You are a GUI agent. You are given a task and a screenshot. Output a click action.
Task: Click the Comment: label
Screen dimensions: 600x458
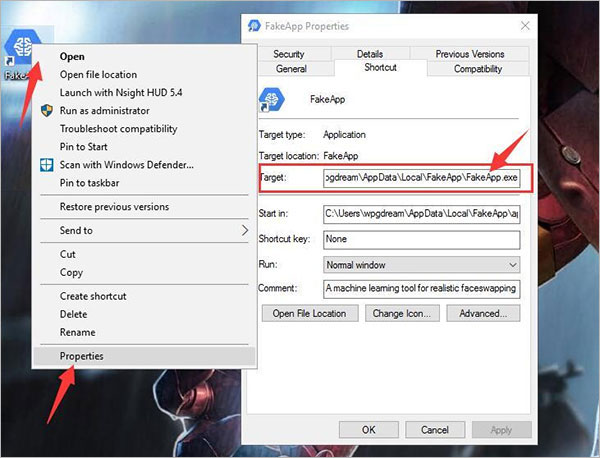click(278, 288)
